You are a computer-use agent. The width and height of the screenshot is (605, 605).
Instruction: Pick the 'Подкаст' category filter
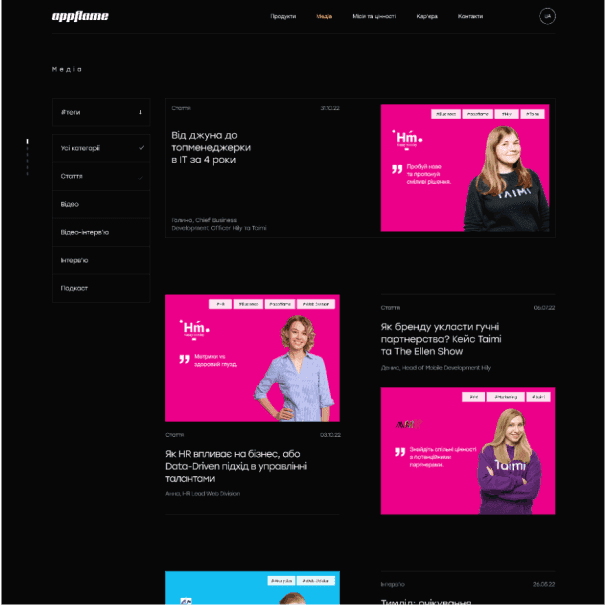(x=74, y=288)
